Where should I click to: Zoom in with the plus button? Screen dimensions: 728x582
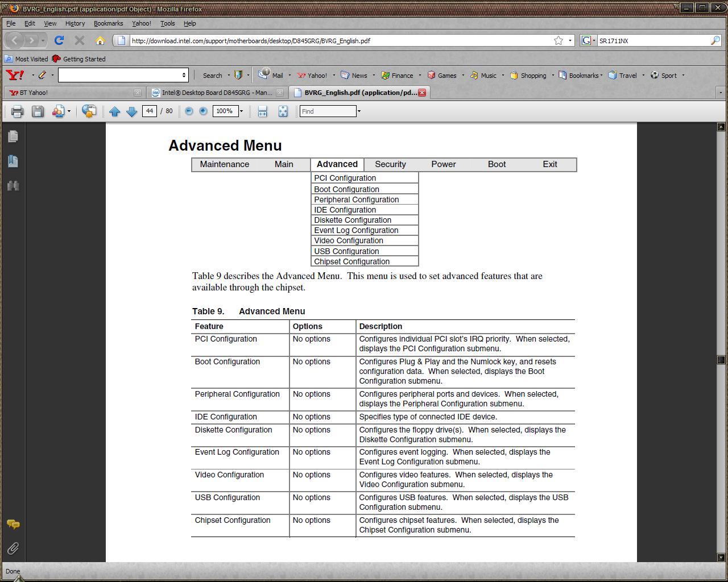click(203, 111)
